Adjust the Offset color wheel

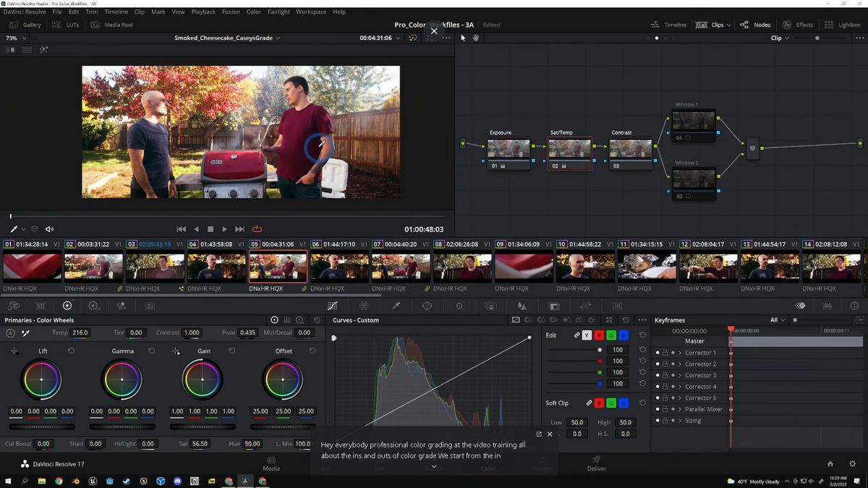[x=284, y=380]
